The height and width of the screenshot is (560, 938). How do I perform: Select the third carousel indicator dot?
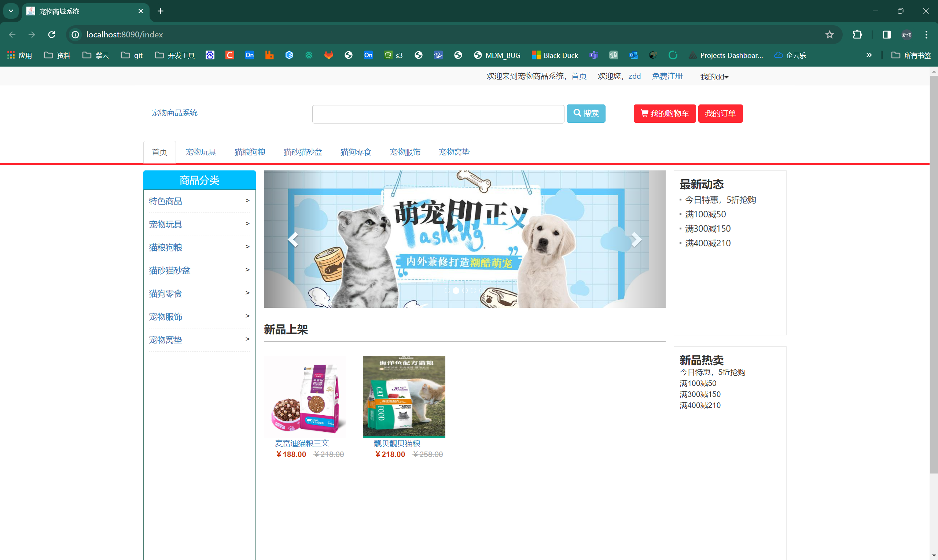(x=465, y=291)
